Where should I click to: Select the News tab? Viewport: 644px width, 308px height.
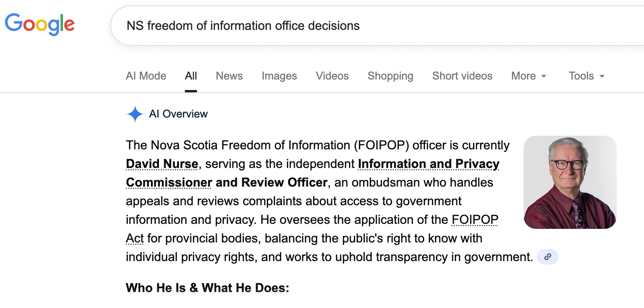[x=229, y=76]
